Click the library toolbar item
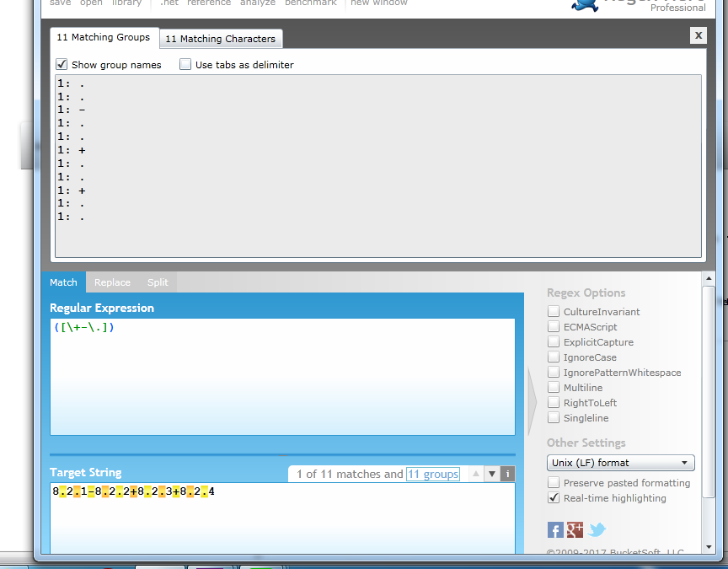 [126, 3]
